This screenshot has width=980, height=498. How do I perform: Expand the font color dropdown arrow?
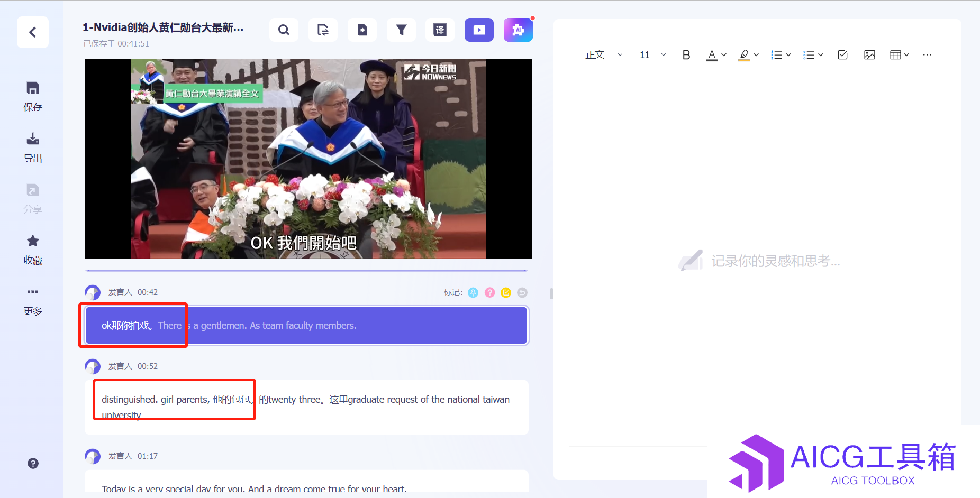(724, 55)
